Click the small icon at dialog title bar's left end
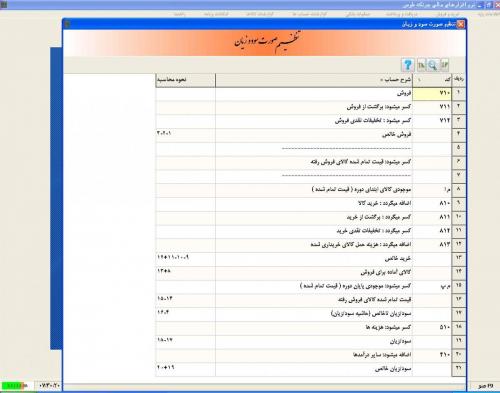 [67, 24]
